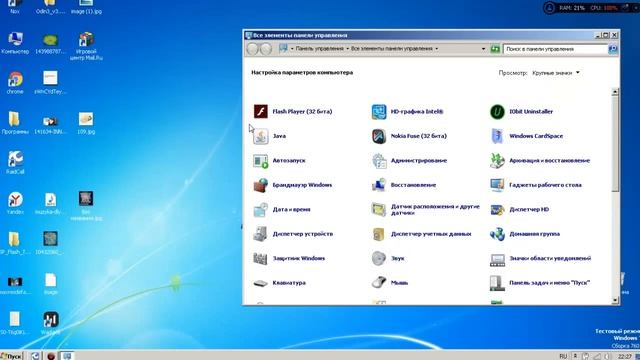Open the Звук speaker icon
640x360 pixels.
click(379, 258)
